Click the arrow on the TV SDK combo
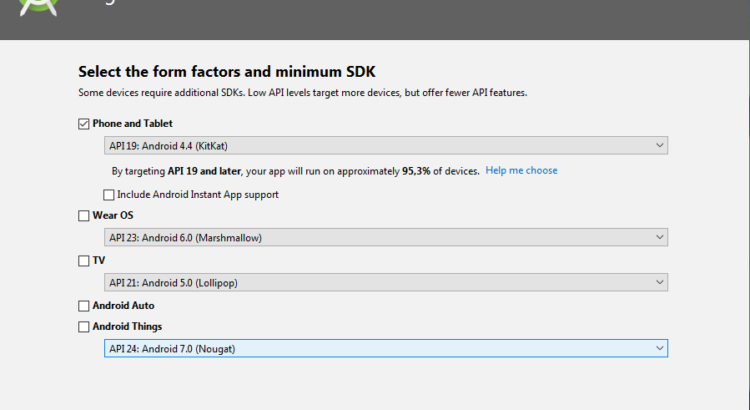The width and height of the screenshot is (750, 410). [x=659, y=282]
